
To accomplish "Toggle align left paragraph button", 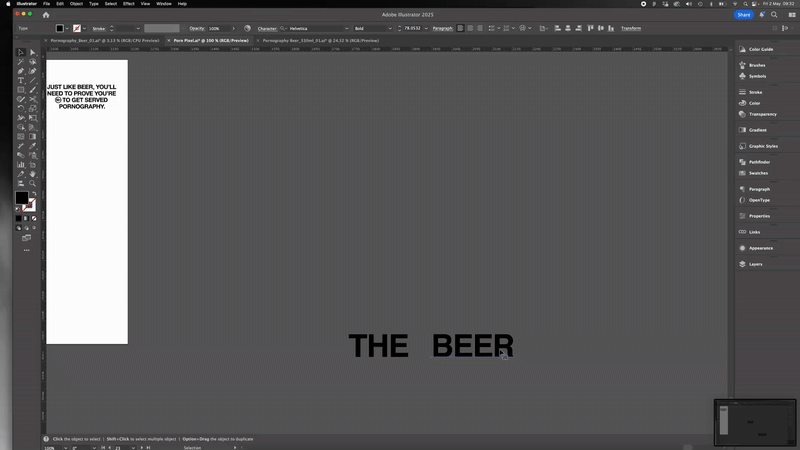I will point(461,28).
